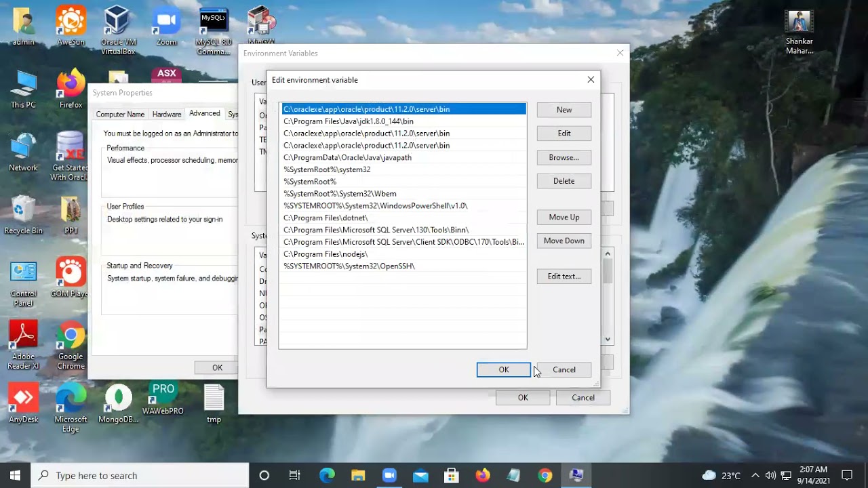Screen dimensions: 868x488
Task: Open Shankar Mahar desktop icon
Action: click(x=799, y=32)
